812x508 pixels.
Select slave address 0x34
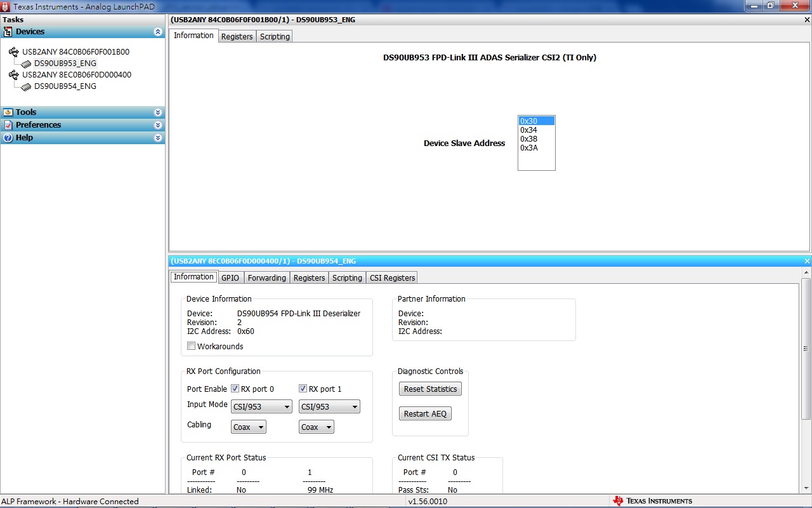click(x=537, y=130)
